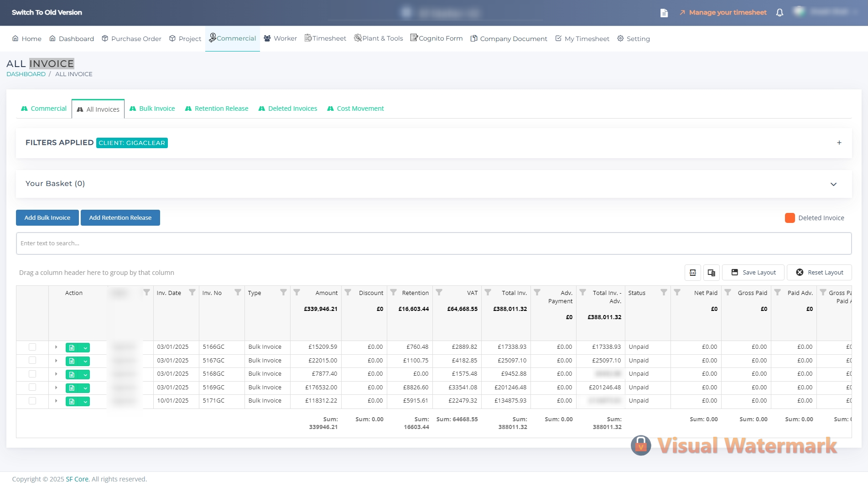Open the column chooser icon
The width and height of the screenshot is (868, 486).
click(711, 273)
